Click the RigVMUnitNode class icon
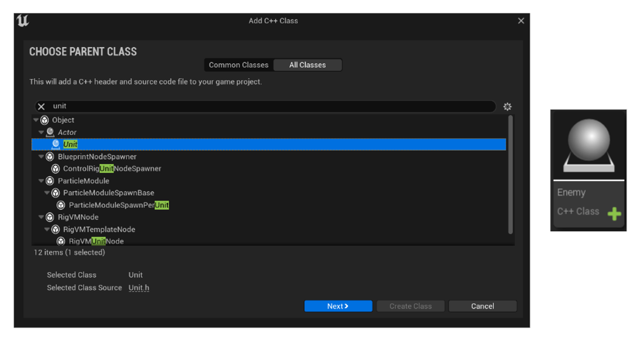Screen dimensions: 644x349 (x=61, y=241)
